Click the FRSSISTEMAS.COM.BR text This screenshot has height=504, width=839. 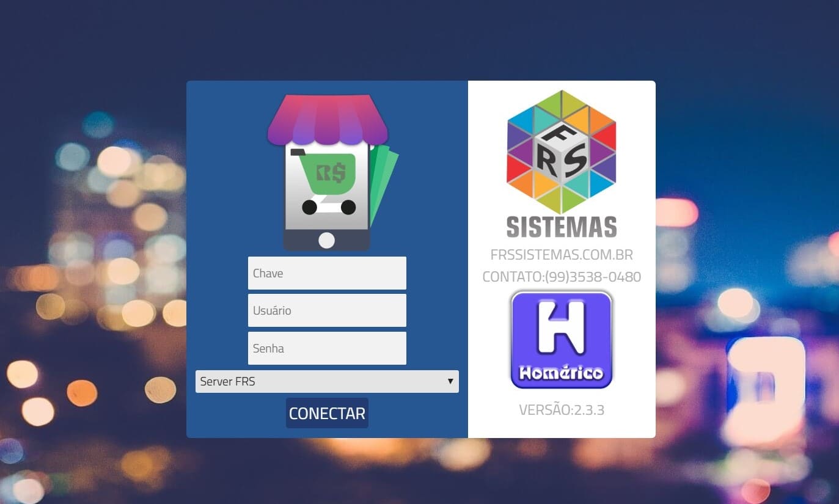click(562, 255)
